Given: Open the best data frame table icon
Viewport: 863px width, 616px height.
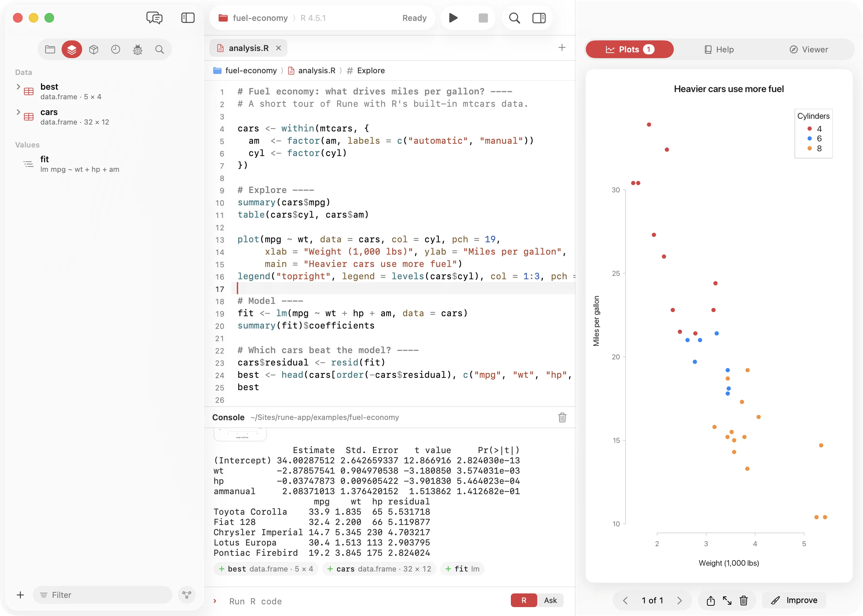Looking at the screenshot, I should (29, 91).
